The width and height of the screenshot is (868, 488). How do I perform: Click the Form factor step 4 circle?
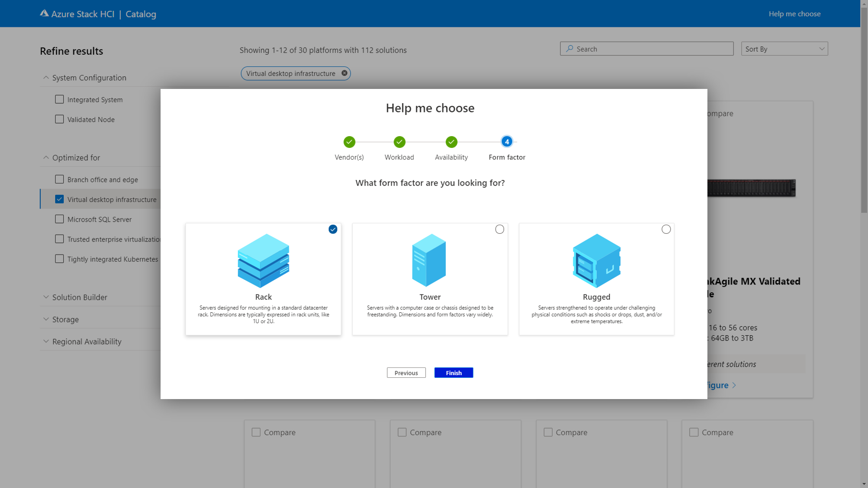tap(506, 142)
